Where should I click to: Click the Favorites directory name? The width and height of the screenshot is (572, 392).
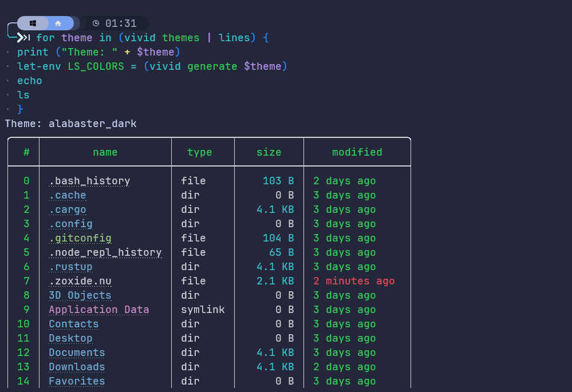77,381
